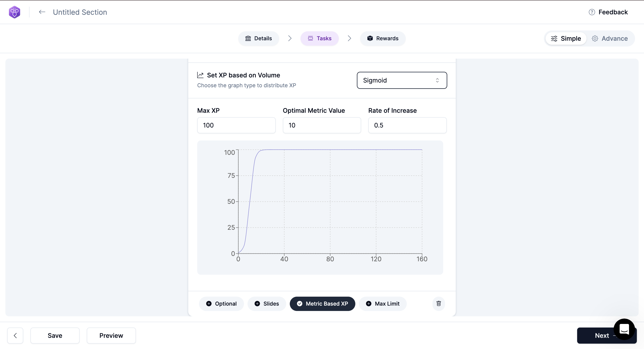The image size is (644, 349).
Task: Click the purple hexagon app logo
Action: point(15,12)
